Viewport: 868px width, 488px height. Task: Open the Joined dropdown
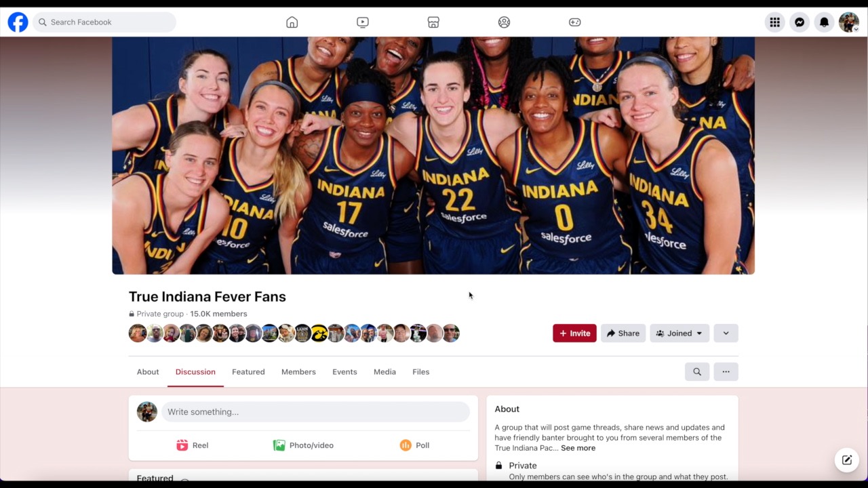679,333
